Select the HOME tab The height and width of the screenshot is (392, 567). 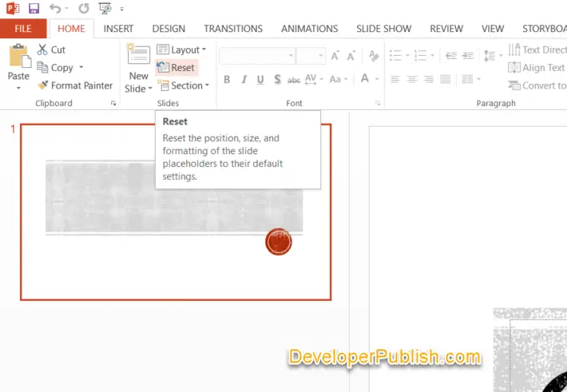point(71,29)
